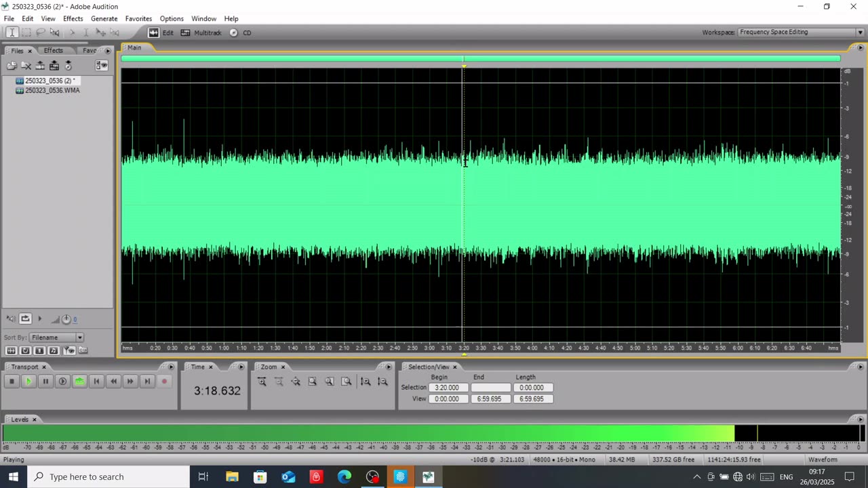Click the Fast Forward button in Transport

130,382
